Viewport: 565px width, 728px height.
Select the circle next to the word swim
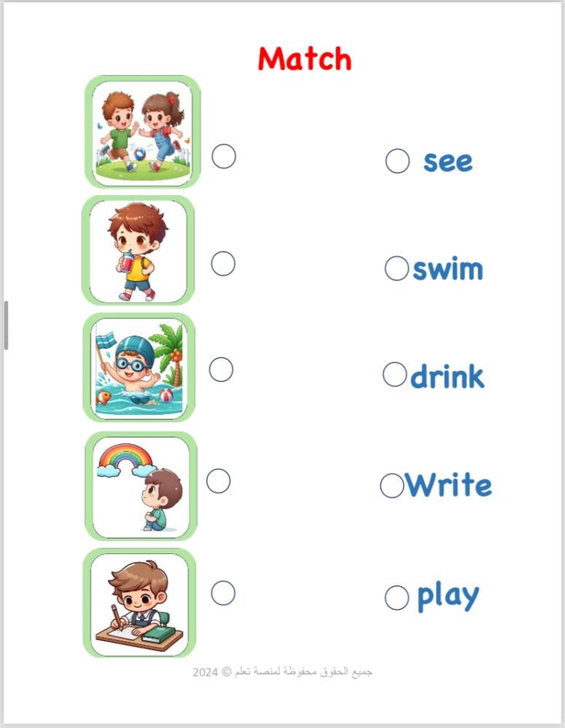397,268
